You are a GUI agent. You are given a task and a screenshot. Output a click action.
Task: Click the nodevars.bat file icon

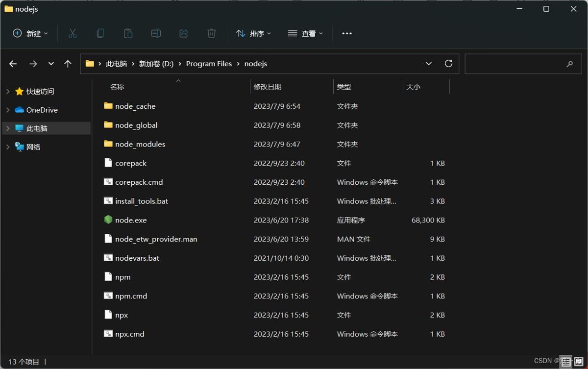108,258
